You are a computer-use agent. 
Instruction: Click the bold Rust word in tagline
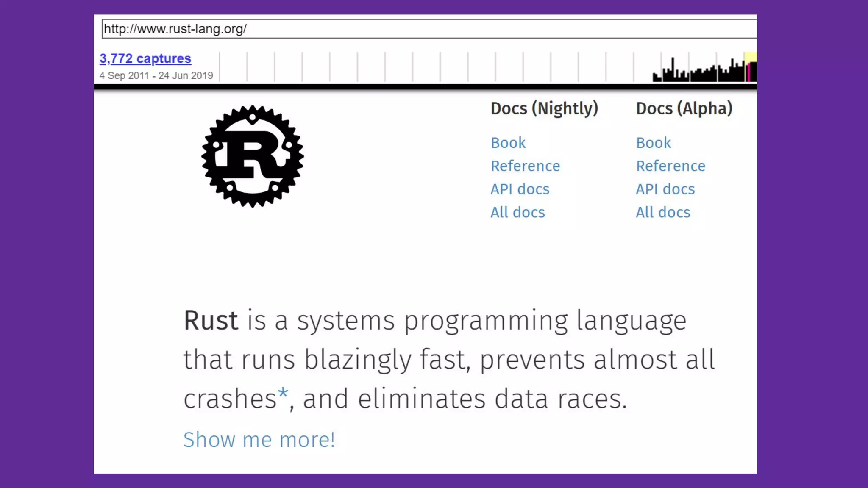coord(211,320)
